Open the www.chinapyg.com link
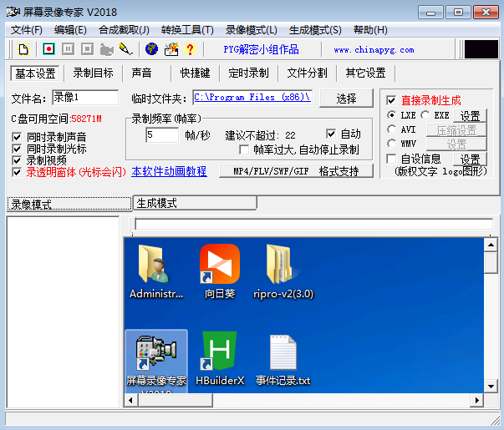The height and width of the screenshot is (430, 504). pos(374,50)
